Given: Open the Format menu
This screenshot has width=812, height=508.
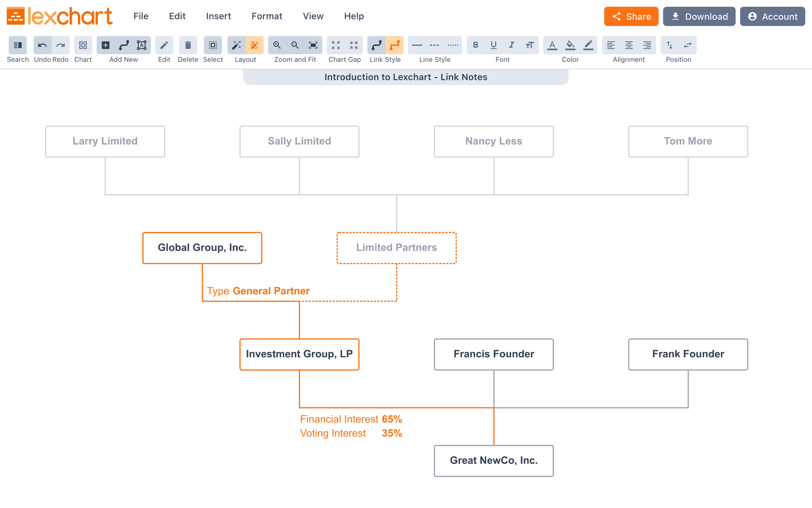Looking at the screenshot, I should pyautogui.click(x=267, y=16).
